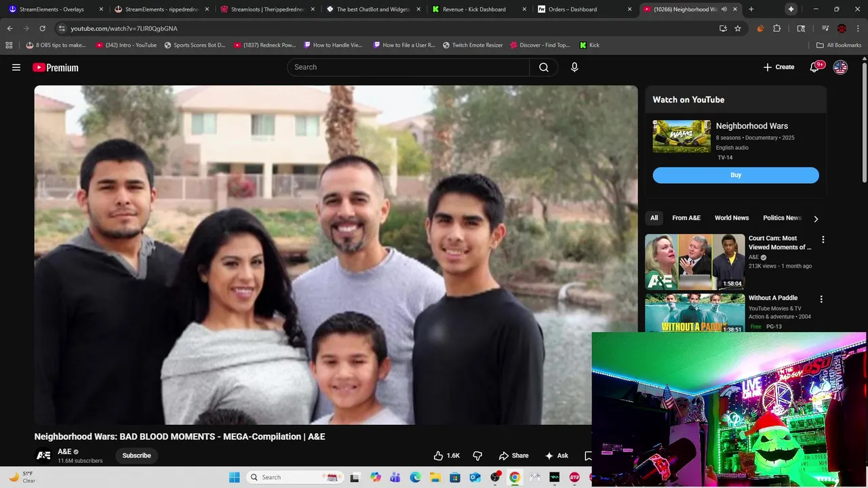Open the Twitch Emote Resizer bookmark
Screen dimensions: 868x488
coord(473,45)
